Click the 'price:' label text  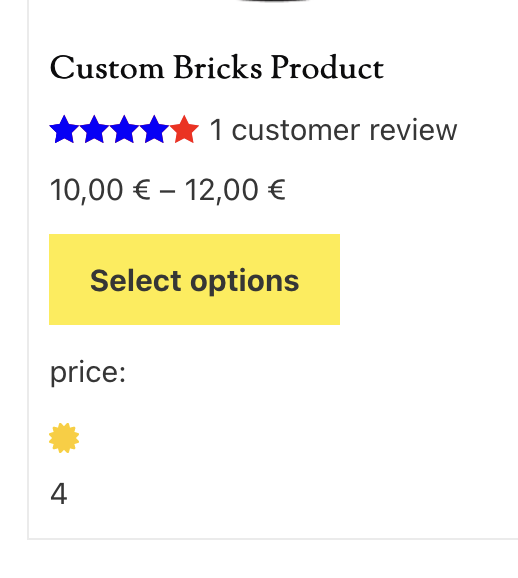(x=88, y=373)
